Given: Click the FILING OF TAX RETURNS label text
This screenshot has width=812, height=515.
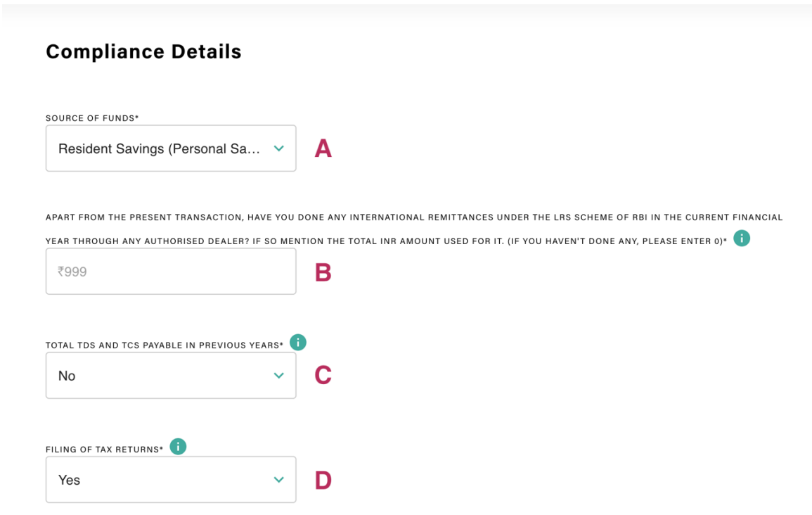Looking at the screenshot, I should [104, 449].
